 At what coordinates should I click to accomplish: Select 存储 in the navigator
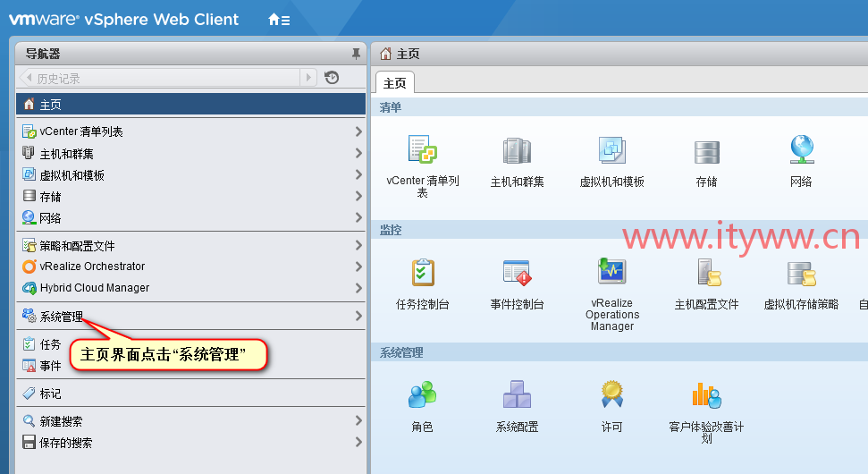coord(191,197)
